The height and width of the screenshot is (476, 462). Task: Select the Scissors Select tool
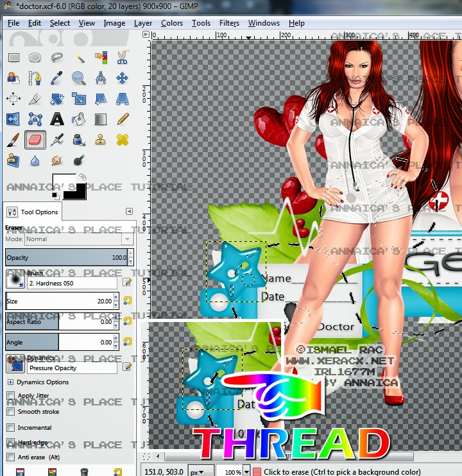pyautogui.click(x=123, y=57)
